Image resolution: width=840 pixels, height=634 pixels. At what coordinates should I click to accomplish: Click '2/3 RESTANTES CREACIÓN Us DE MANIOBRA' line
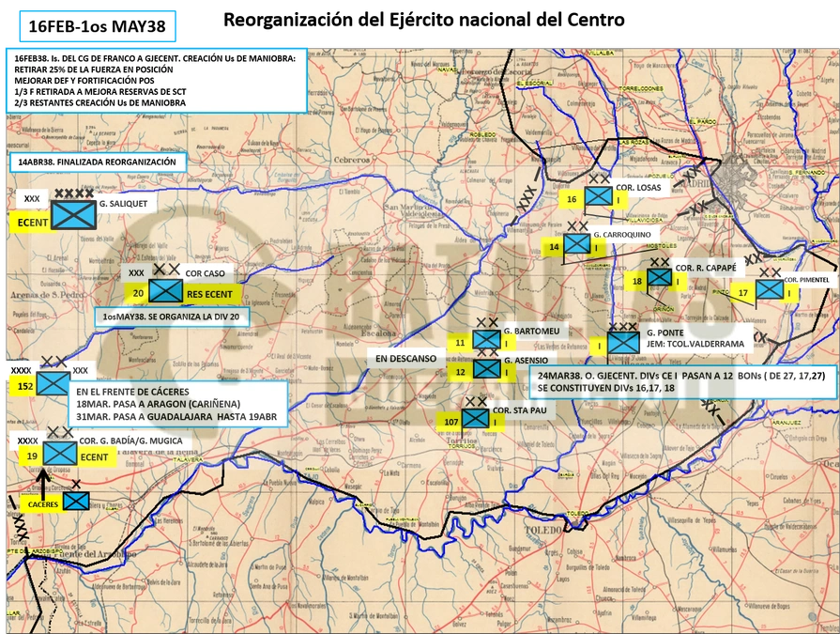(100, 103)
